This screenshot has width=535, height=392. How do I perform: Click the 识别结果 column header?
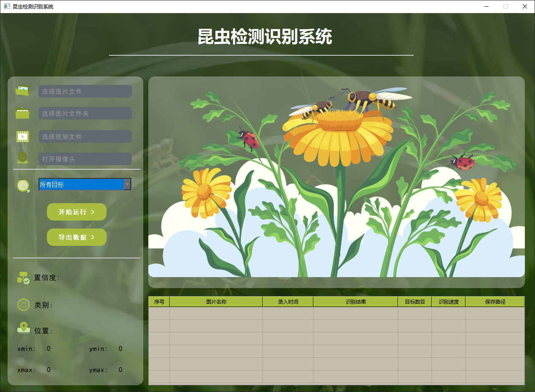click(356, 302)
